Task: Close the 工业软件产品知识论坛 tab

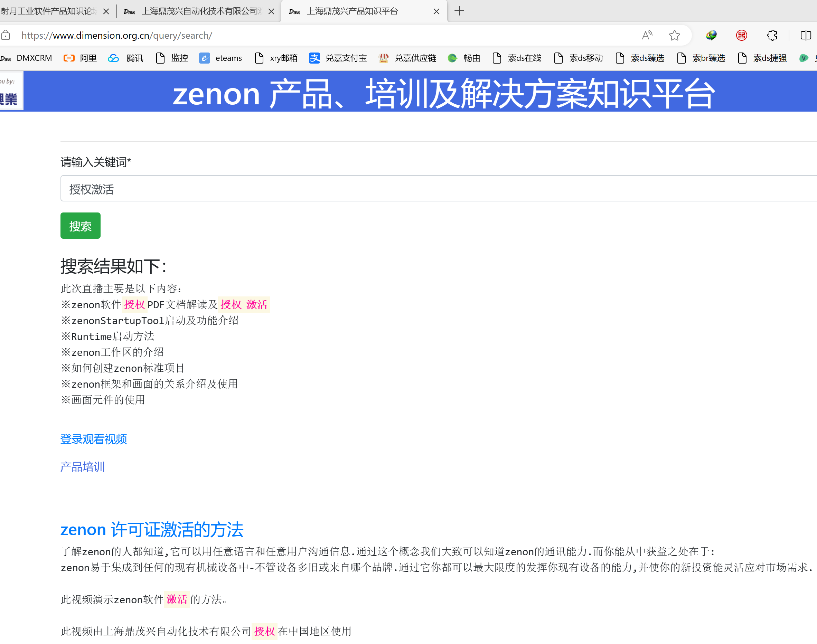Action: pos(106,11)
